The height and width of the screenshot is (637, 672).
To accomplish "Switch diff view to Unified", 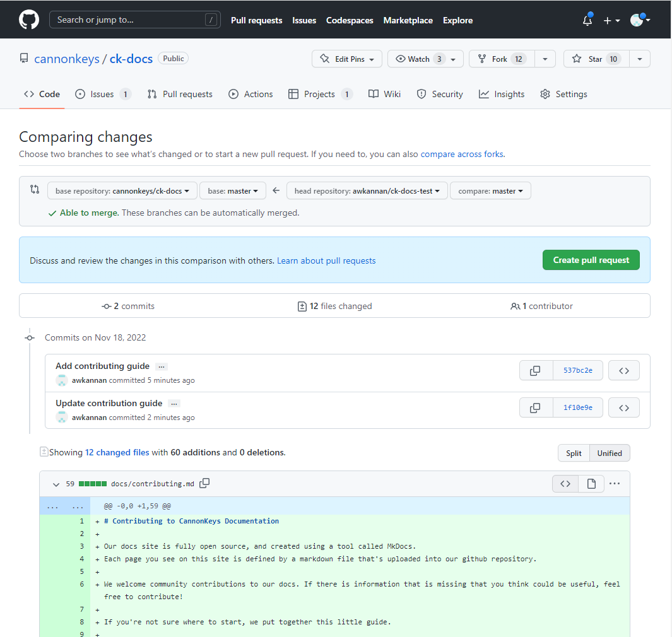I will coord(610,453).
